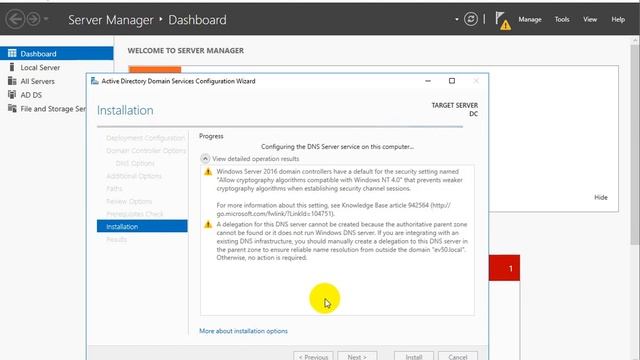This screenshot has height=360, width=640.
Task: Click the Next button
Action: [357, 356]
